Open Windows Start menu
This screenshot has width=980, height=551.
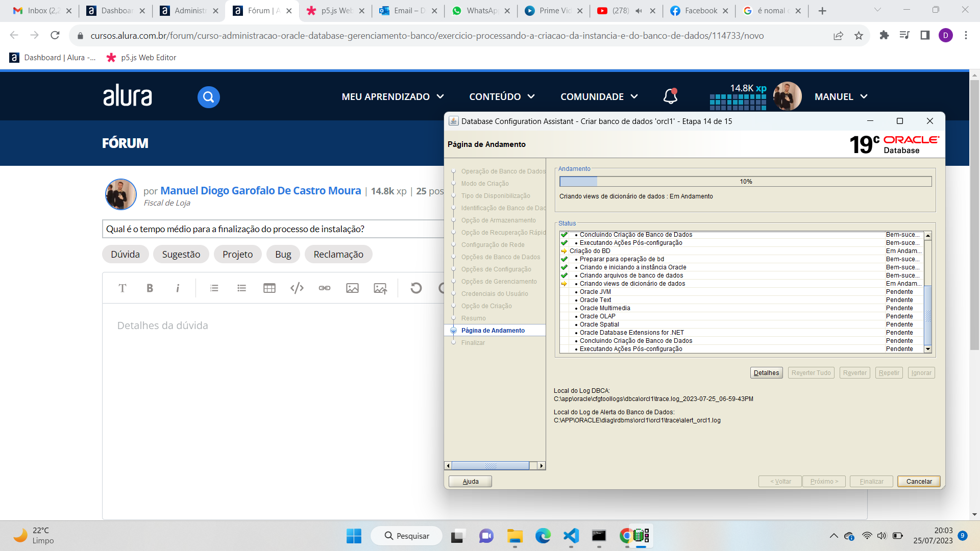point(354,536)
